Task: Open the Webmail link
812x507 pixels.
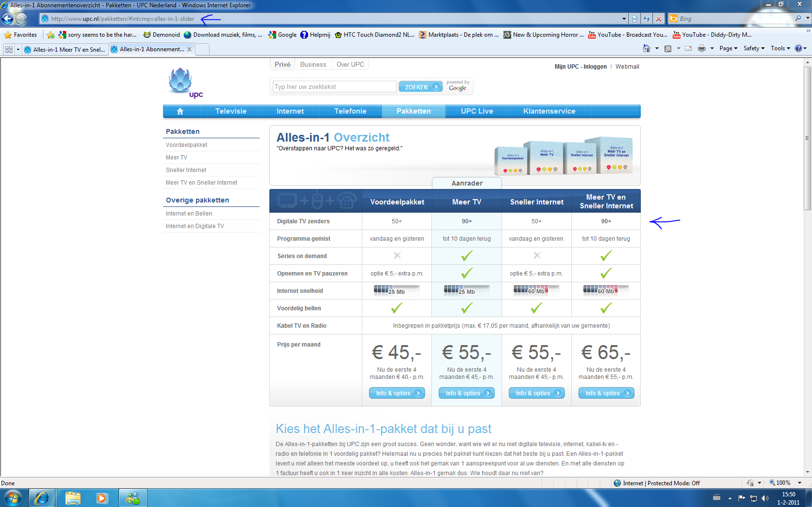Action: (627, 67)
